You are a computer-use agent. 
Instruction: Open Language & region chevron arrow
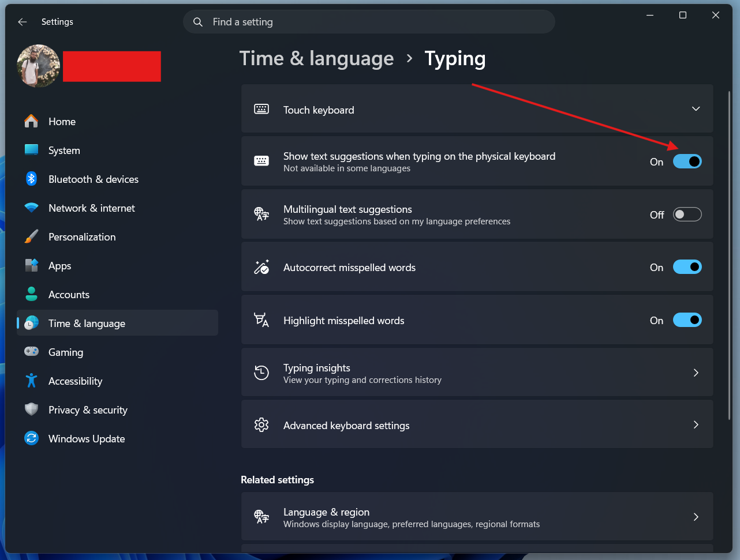pyautogui.click(x=696, y=517)
